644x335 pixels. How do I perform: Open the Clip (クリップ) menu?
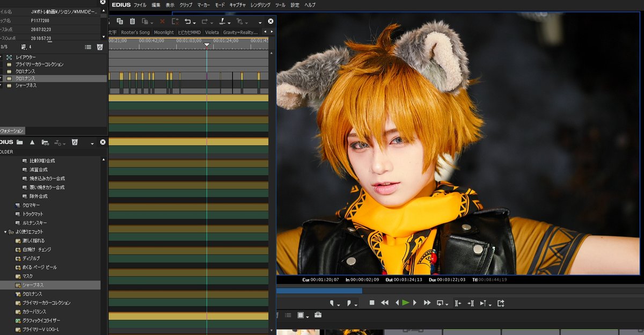point(186,5)
